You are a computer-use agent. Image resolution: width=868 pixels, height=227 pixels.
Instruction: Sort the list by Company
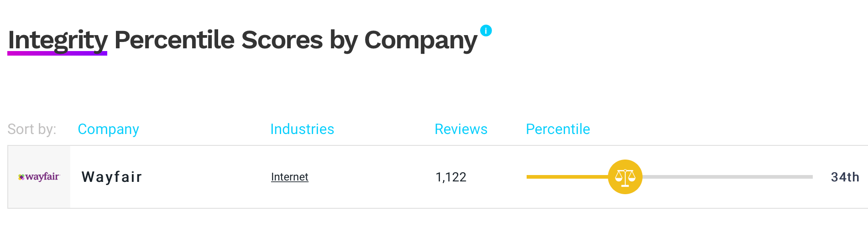coord(108,129)
